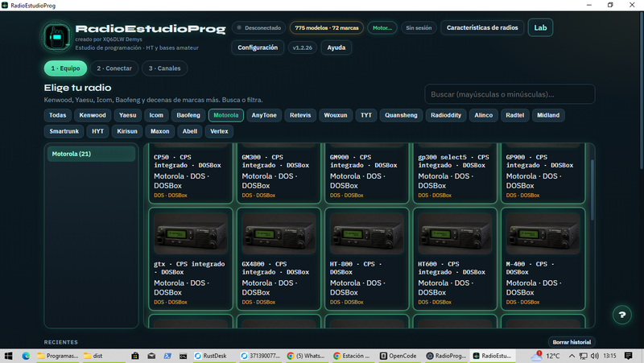The width and height of the screenshot is (644, 363).
Task: Filter radios by Abell
Action: pos(190,131)
